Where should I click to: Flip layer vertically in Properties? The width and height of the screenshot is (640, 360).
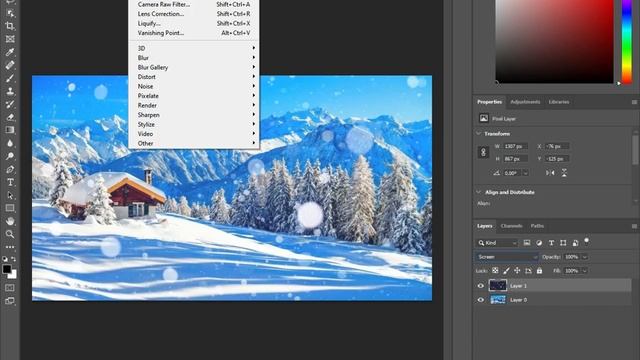(564, 173)
